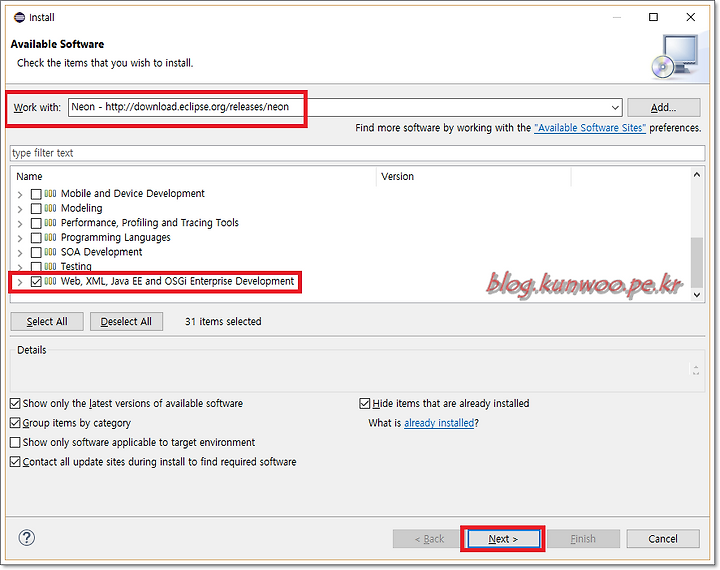Select the Programming Languages row text
Viewport: 720px width, 570px height.
tap(116, 237)
